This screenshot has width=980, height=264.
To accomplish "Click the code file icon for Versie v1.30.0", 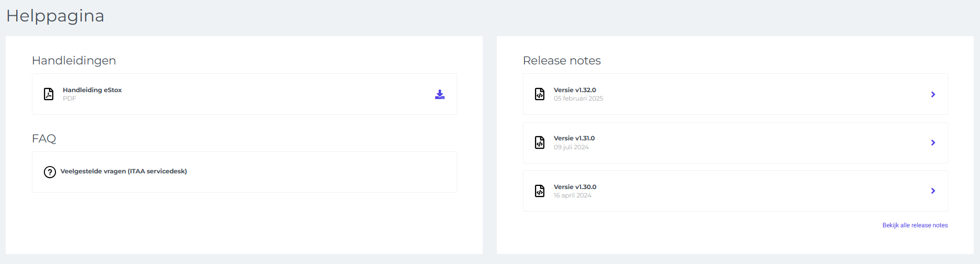I will click(540, 191).
